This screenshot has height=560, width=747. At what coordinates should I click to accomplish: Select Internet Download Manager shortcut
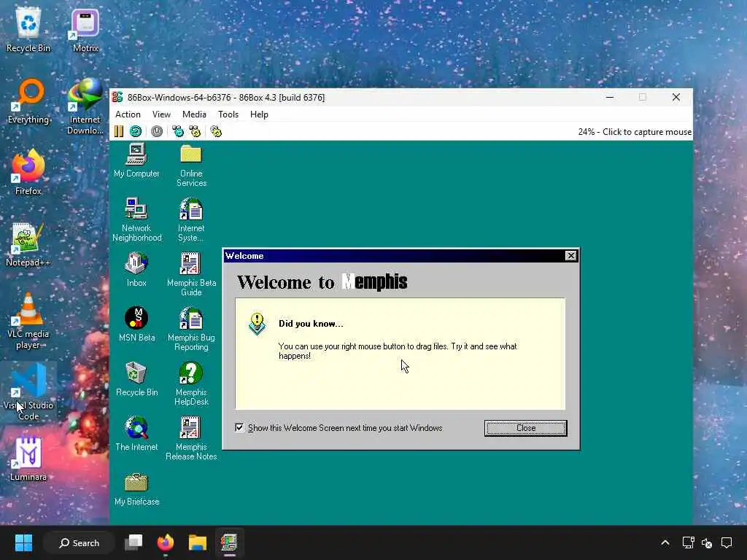click(x=85, y=106)
